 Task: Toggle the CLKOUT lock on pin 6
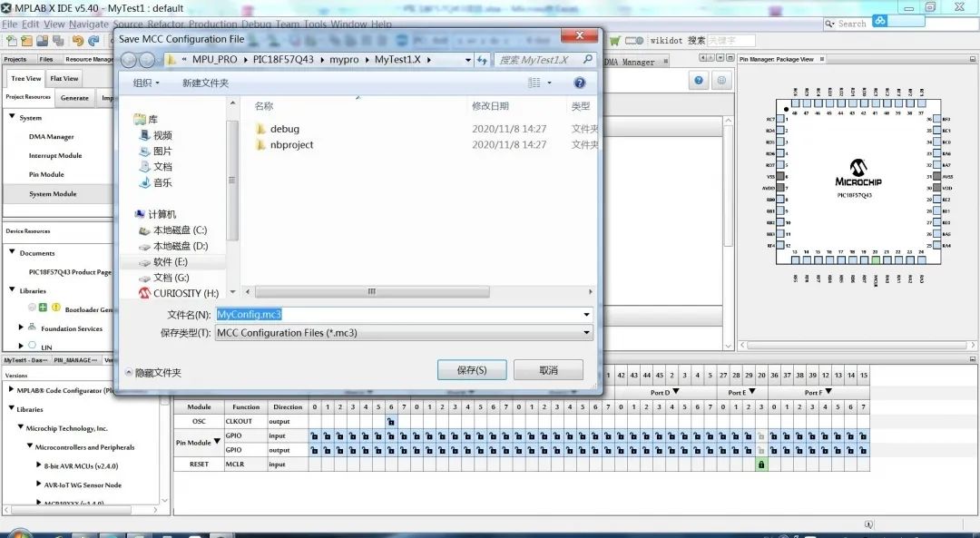[390, 422]
